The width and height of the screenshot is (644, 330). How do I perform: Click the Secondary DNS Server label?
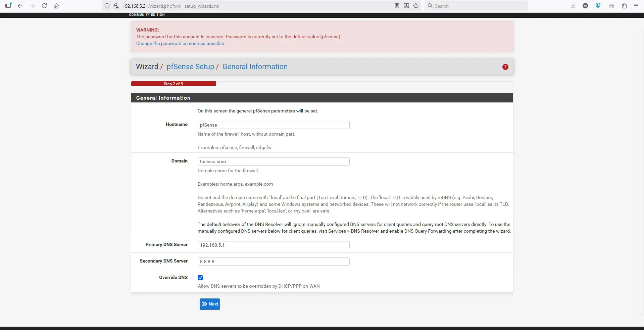163,261
